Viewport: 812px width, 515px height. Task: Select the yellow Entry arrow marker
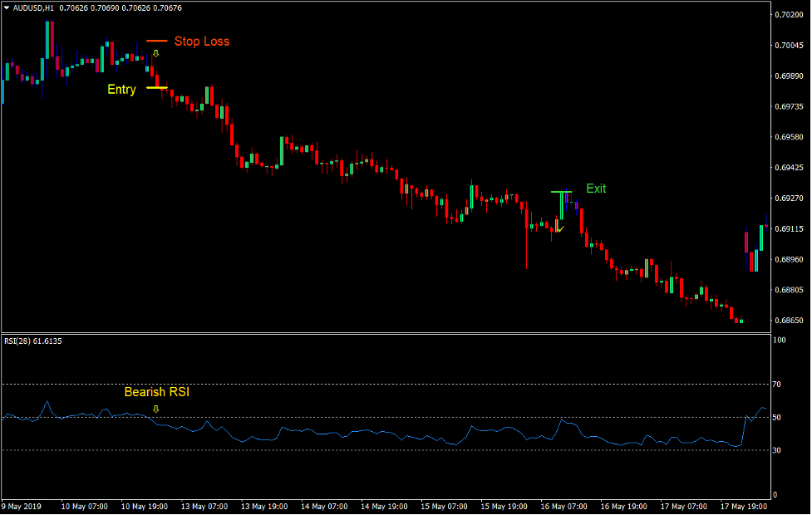pyautogui.click(x=155, y=52)
